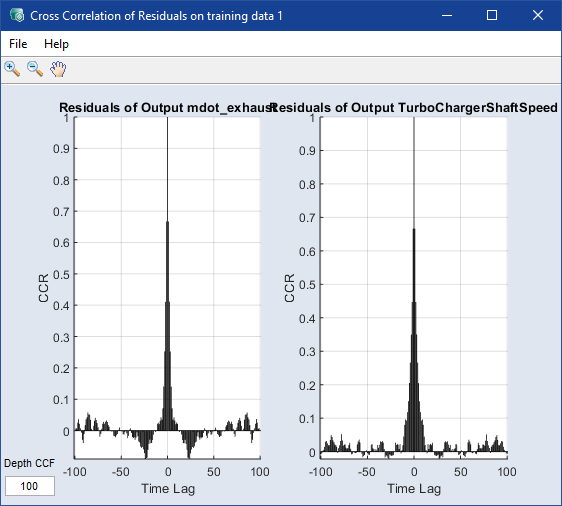Click the mdot_exhaust residuals plot title
Viewport: 562px width, 506px height.
[167, 108]
